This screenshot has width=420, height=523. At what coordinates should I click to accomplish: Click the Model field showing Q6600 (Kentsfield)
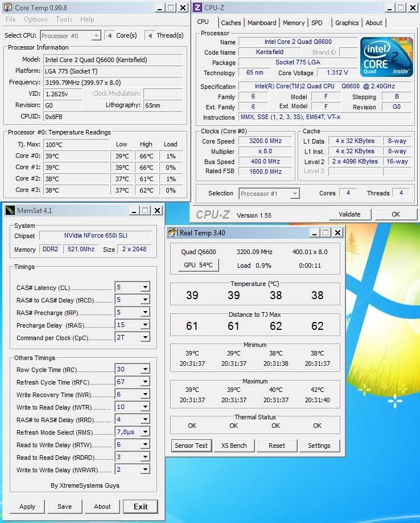coord(113,60)
